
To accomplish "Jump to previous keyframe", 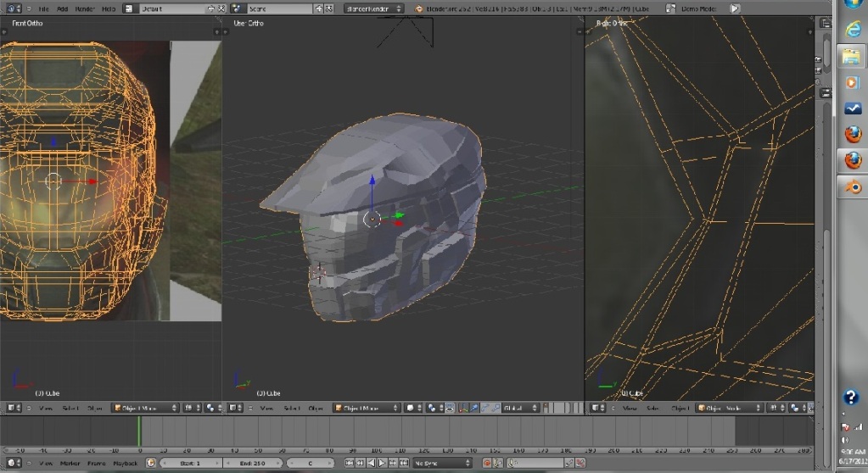I will pos(360,463).
